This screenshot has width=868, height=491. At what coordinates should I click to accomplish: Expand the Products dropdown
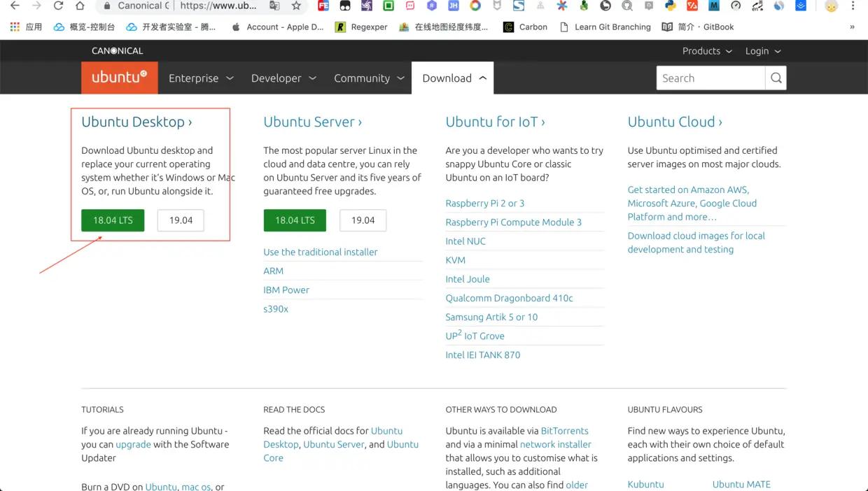pos(706,50)
